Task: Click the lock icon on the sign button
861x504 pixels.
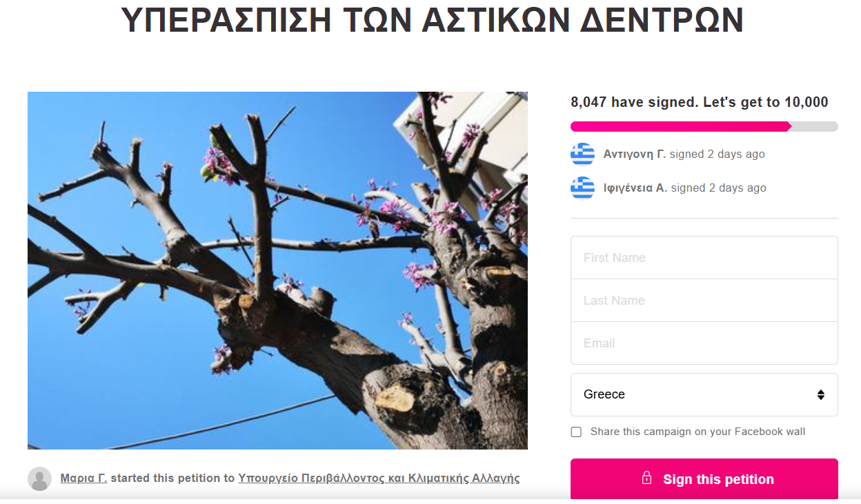Action: pos(646,478)
